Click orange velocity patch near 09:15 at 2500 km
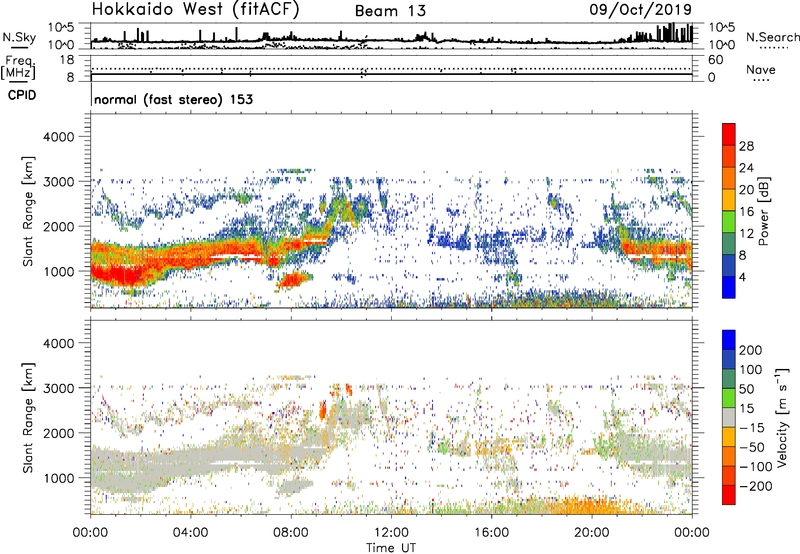Image resolution: width=800 pixels, height=554 pixels. point(323,410)
